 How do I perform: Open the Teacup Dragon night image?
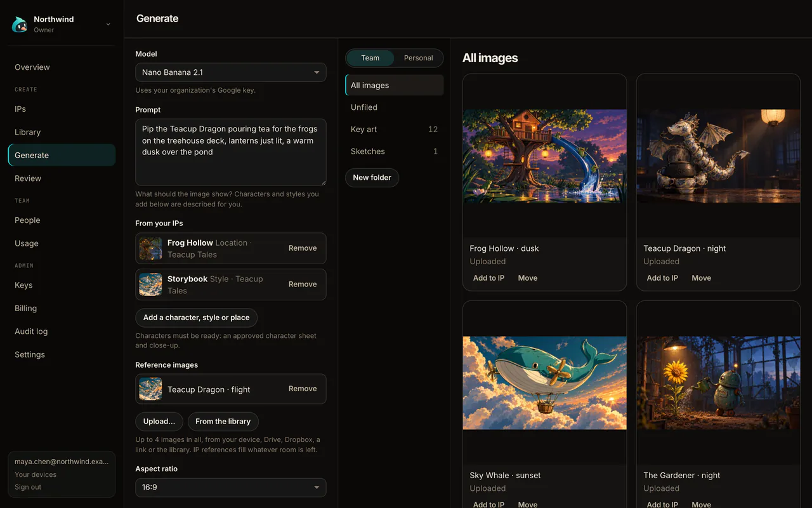[x=718, y=156]
